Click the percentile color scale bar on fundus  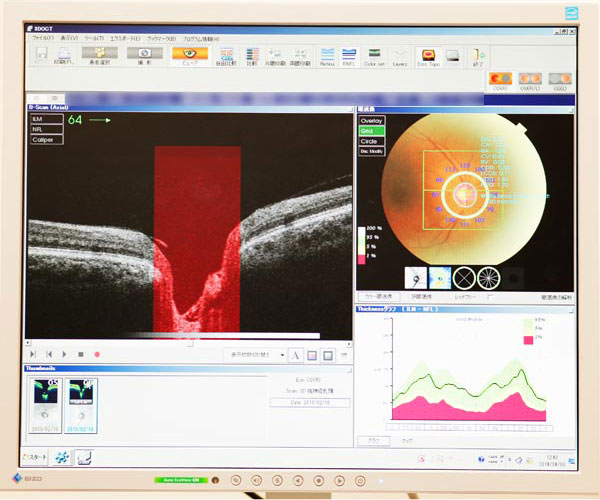click(361, 246)
